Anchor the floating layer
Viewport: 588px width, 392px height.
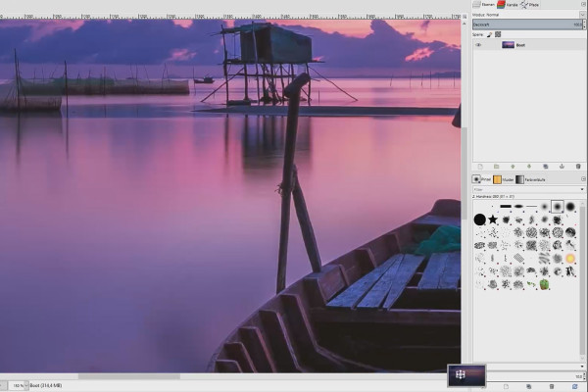point(562,167)
